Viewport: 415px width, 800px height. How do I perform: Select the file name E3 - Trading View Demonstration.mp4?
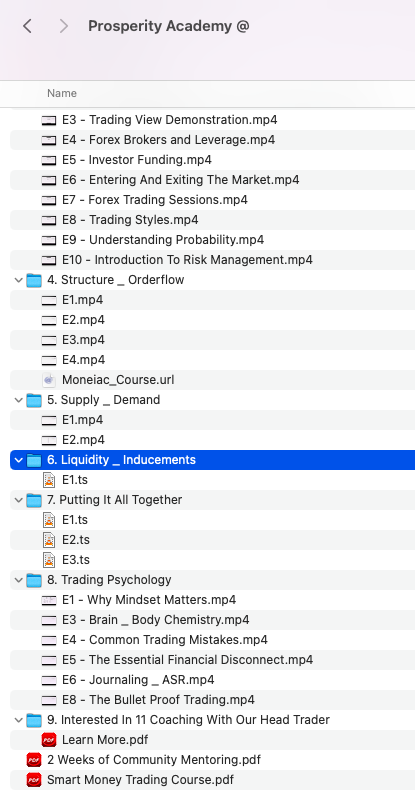click(x=169, y=120)
